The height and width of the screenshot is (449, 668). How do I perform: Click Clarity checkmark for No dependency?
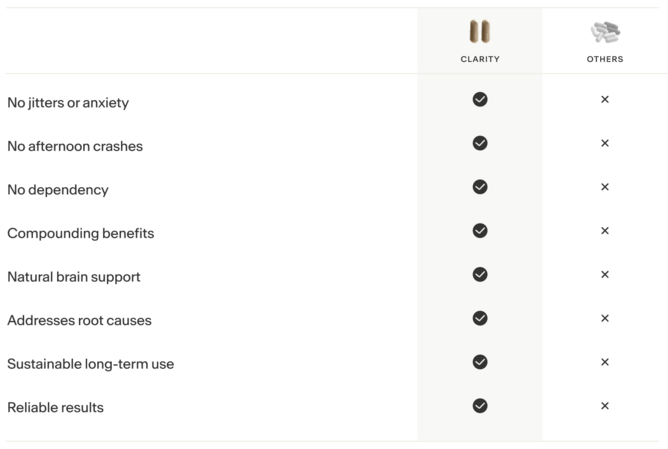pos(480,187)
